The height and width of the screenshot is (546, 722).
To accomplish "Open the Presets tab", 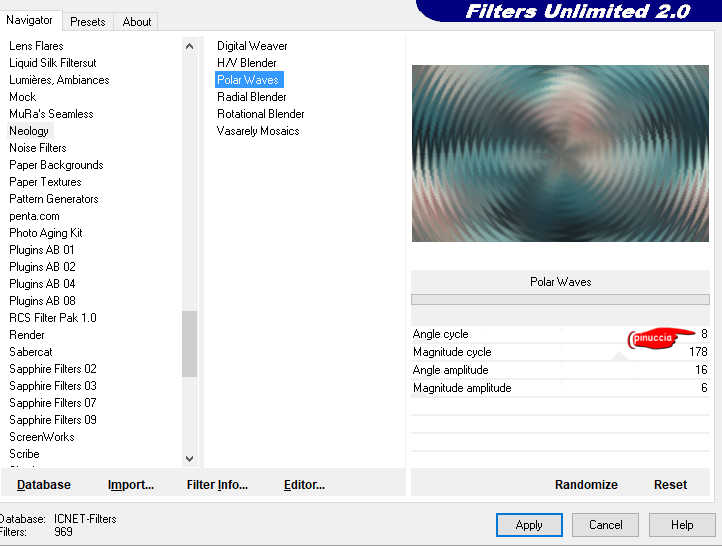I will click(x=87, y=22).
